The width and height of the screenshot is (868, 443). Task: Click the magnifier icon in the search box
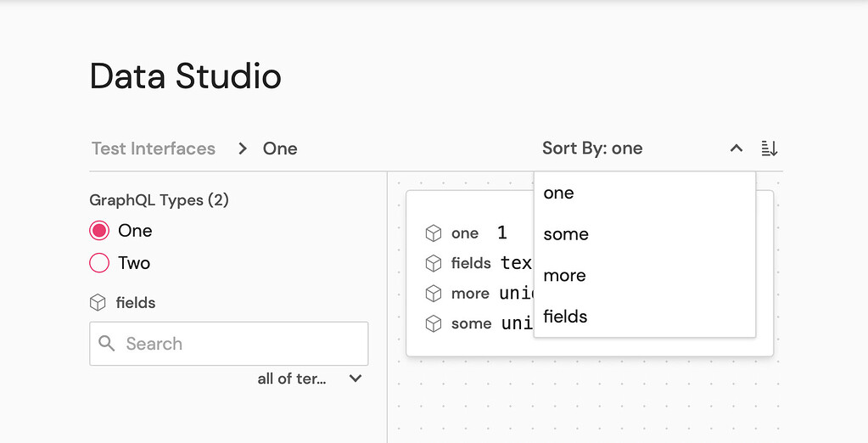107,344
